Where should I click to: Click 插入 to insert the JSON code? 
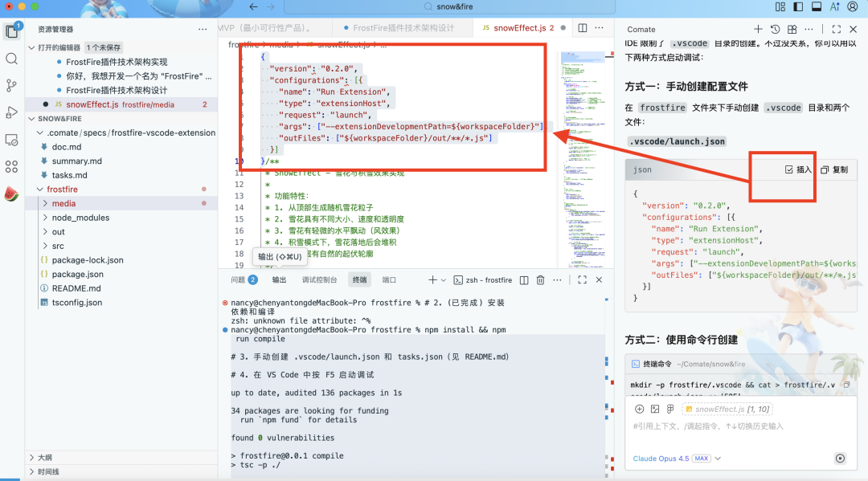click(x=798, y=169)
